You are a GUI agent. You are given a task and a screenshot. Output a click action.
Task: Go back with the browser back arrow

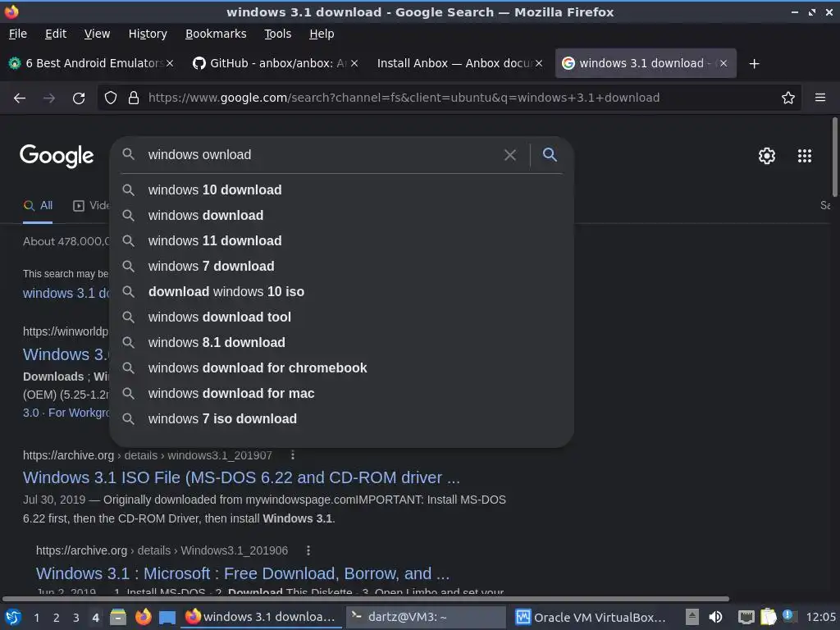(x=20, y=98)
